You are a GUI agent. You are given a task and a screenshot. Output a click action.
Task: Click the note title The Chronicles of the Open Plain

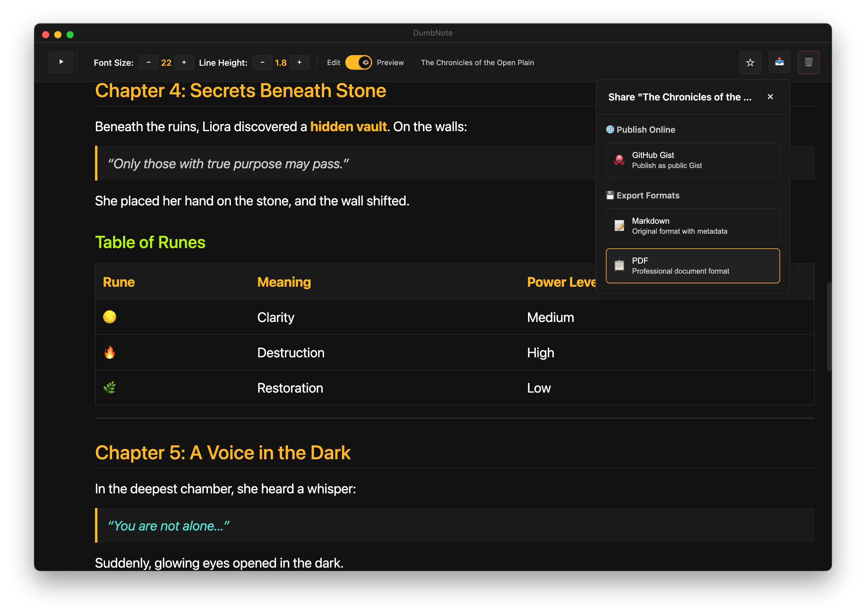tap(477, 63)
